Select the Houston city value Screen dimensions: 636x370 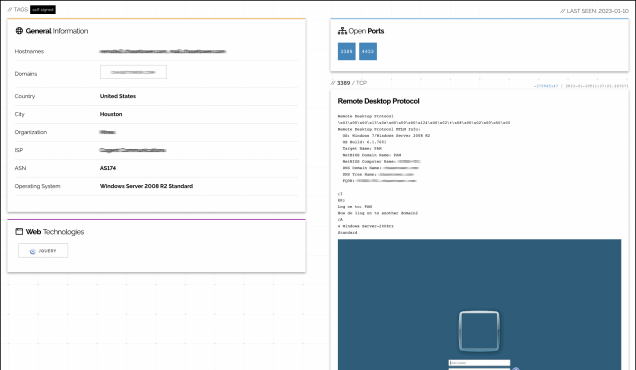[111, 114]
